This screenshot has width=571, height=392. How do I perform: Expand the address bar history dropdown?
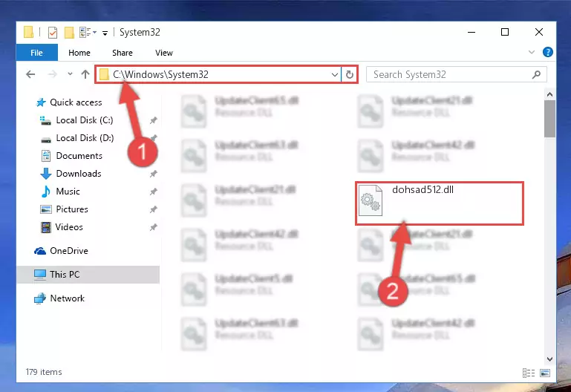click(335, 75)
